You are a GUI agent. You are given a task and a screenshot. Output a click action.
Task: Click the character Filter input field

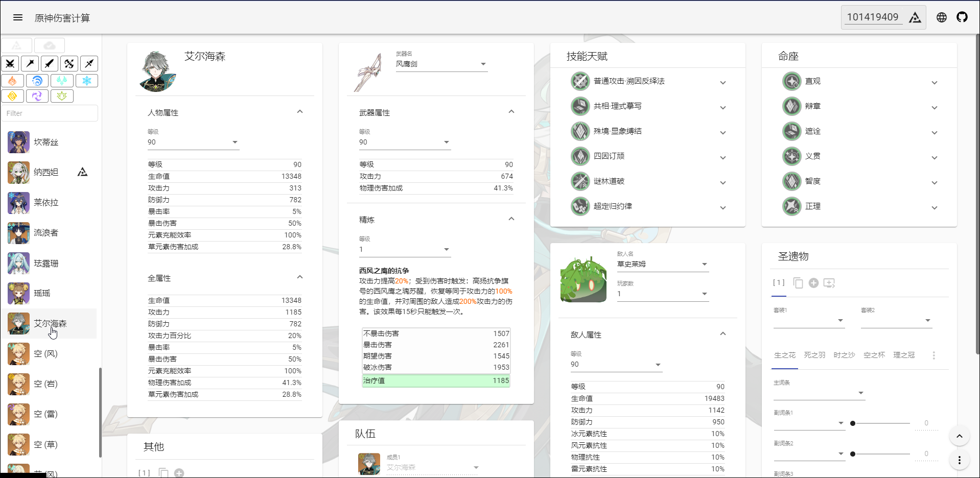[50, 113]
